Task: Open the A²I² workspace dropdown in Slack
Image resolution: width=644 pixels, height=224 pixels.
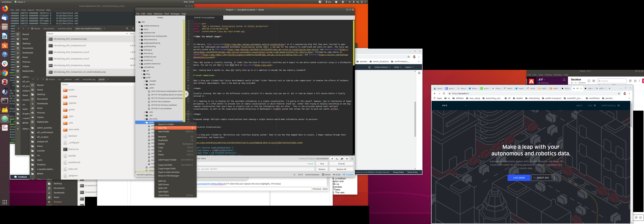Action: (x=542, y=79)
